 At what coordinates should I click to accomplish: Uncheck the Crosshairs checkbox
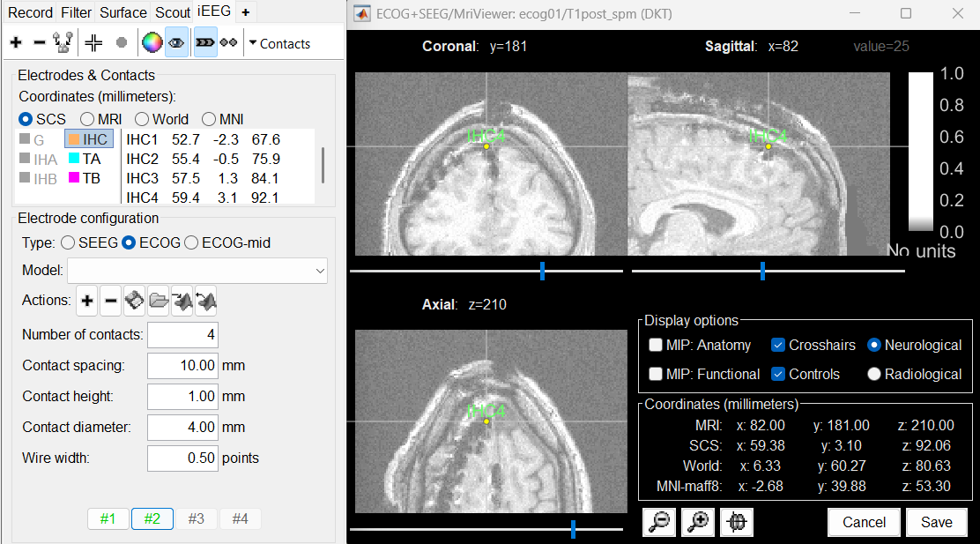778,346
